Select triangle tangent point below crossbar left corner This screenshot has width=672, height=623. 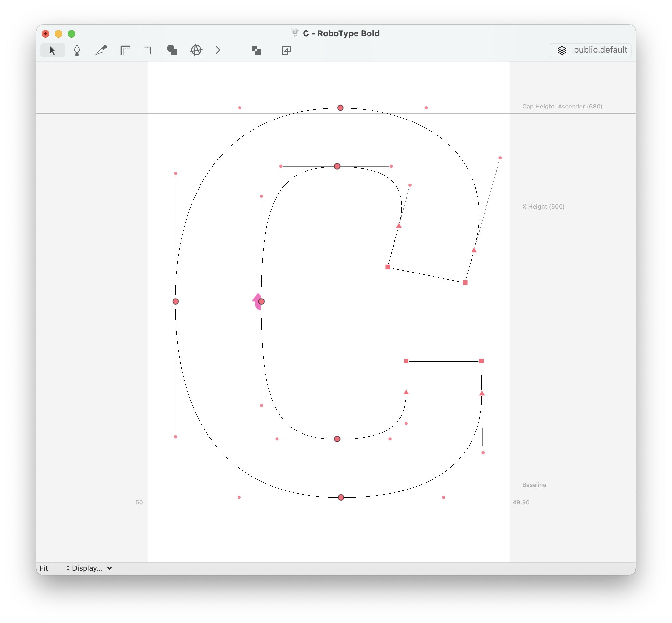[406, 392]
